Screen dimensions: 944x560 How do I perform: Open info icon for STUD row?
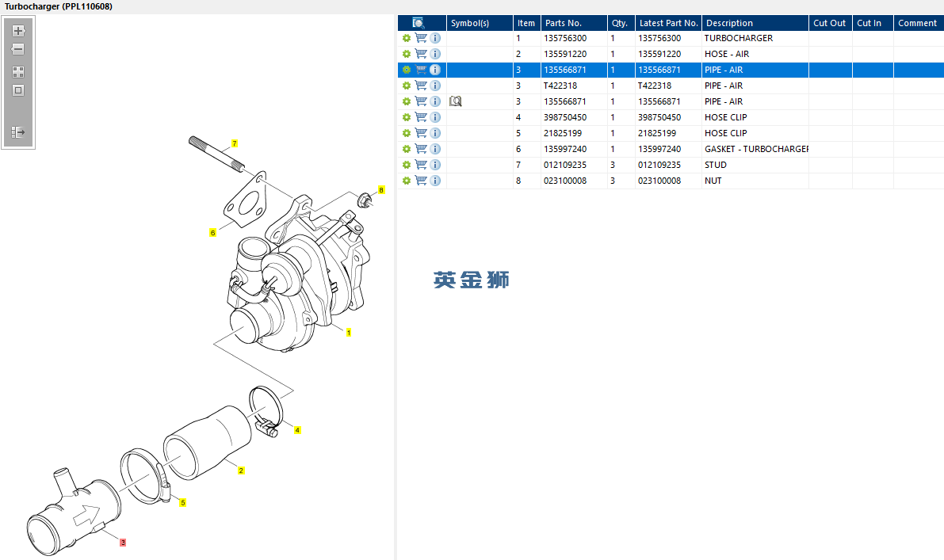[435, 165]
